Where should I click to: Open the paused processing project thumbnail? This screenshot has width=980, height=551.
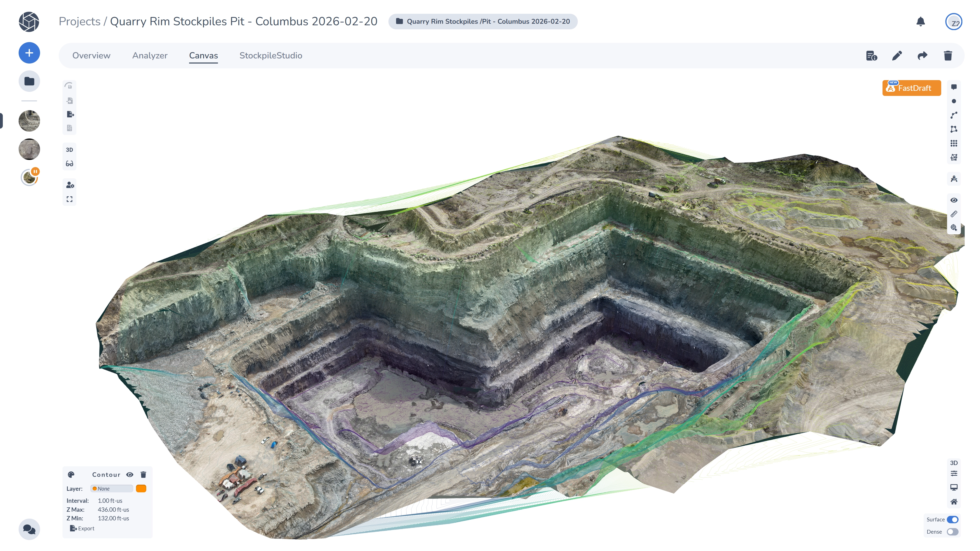[29, 177]
